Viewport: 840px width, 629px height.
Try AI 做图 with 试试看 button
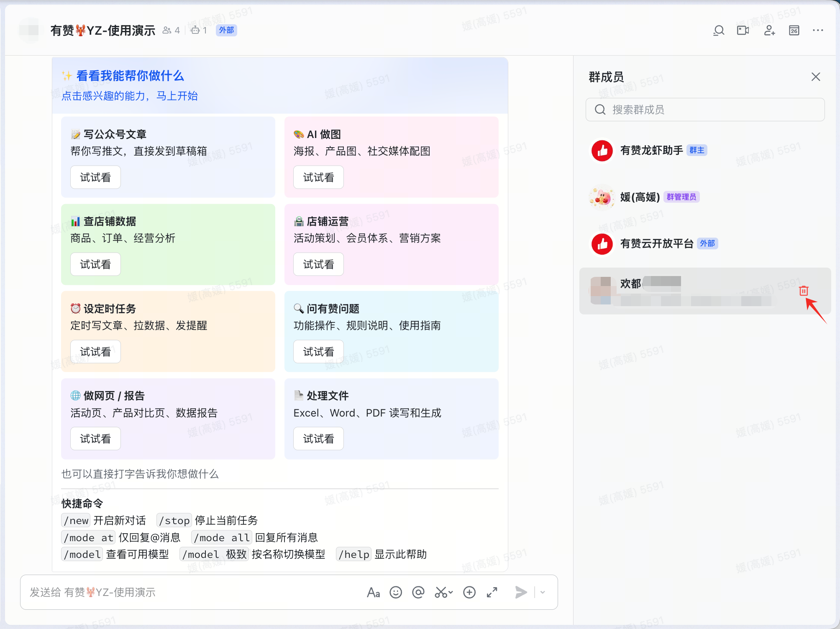[318, 177]
